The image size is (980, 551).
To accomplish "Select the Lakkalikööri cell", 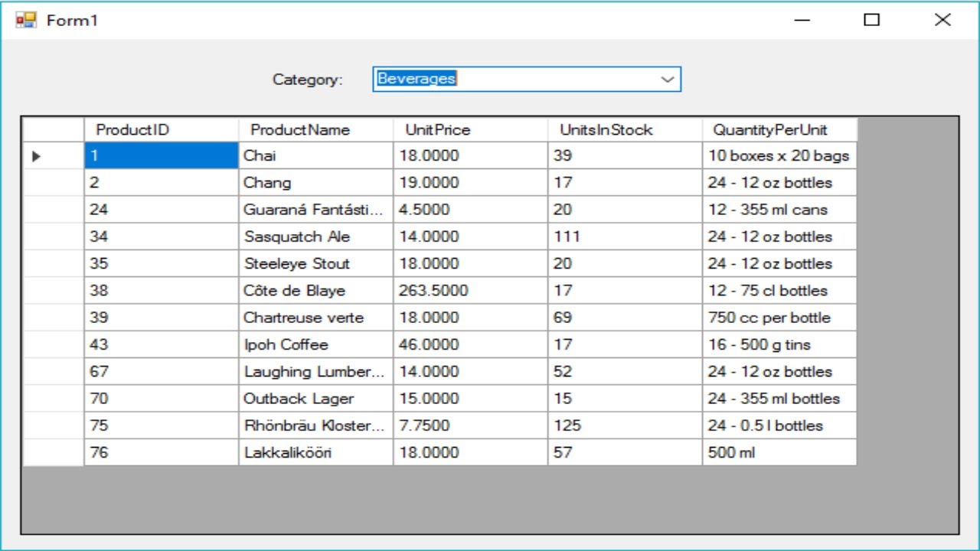I will [316, 452].
